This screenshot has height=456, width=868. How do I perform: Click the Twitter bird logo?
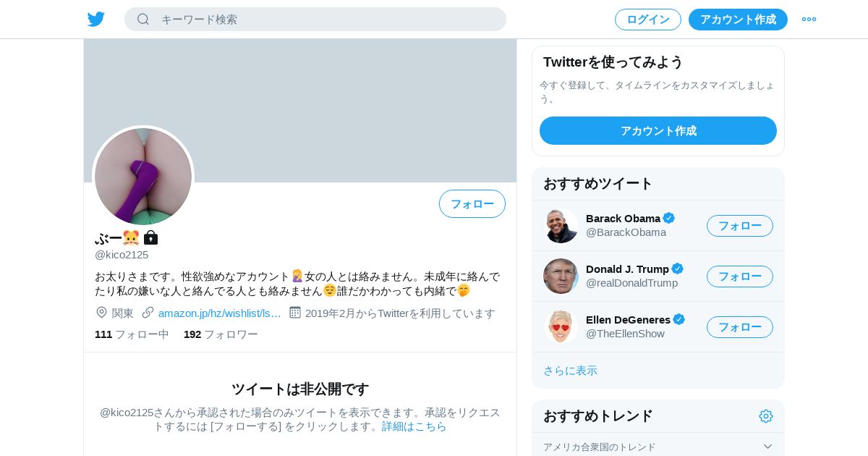[x=96, y=20]
